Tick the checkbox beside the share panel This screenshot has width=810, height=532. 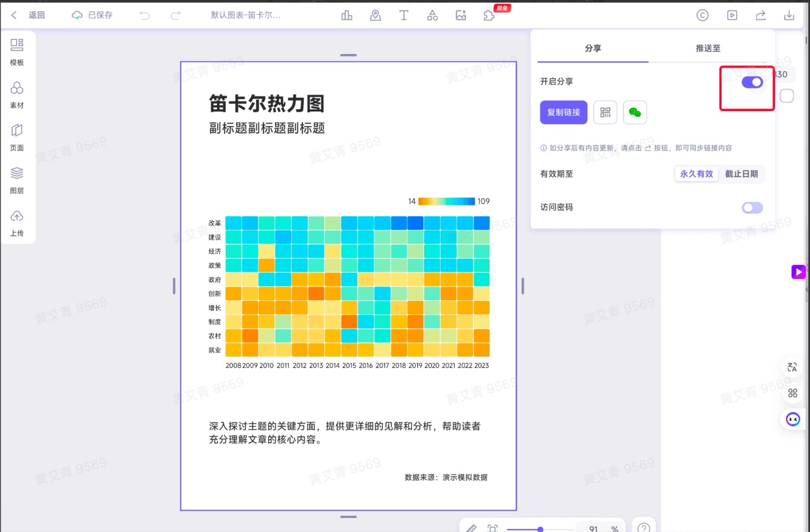787,96
